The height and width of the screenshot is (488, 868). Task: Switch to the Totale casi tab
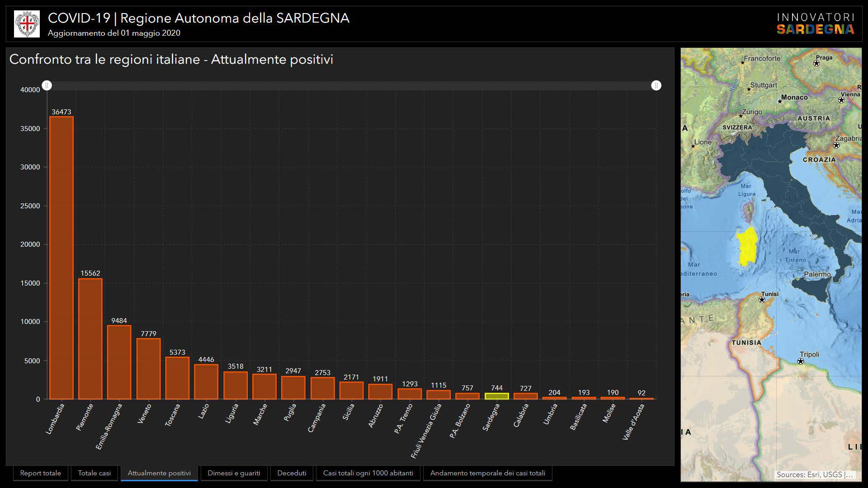[x=94, y=473]
